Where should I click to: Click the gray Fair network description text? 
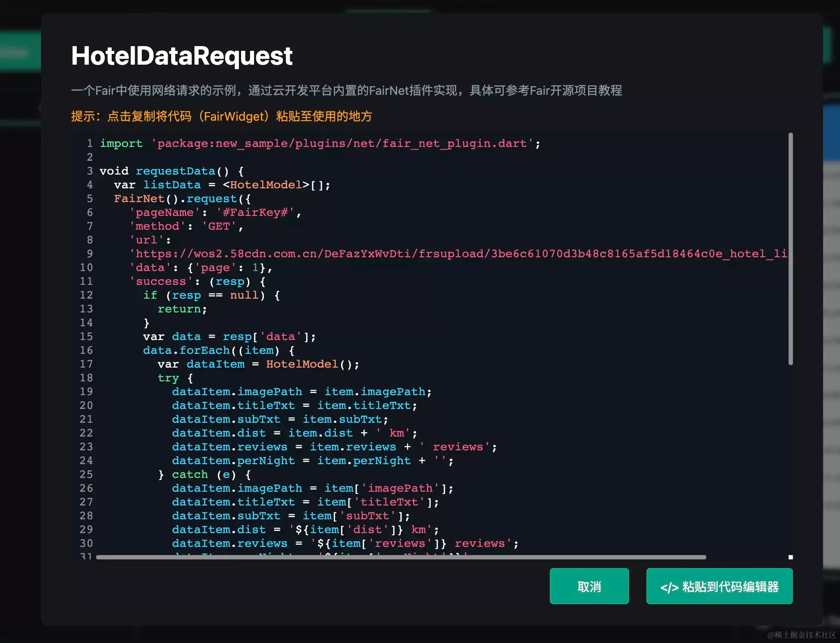tap(346, 91)
